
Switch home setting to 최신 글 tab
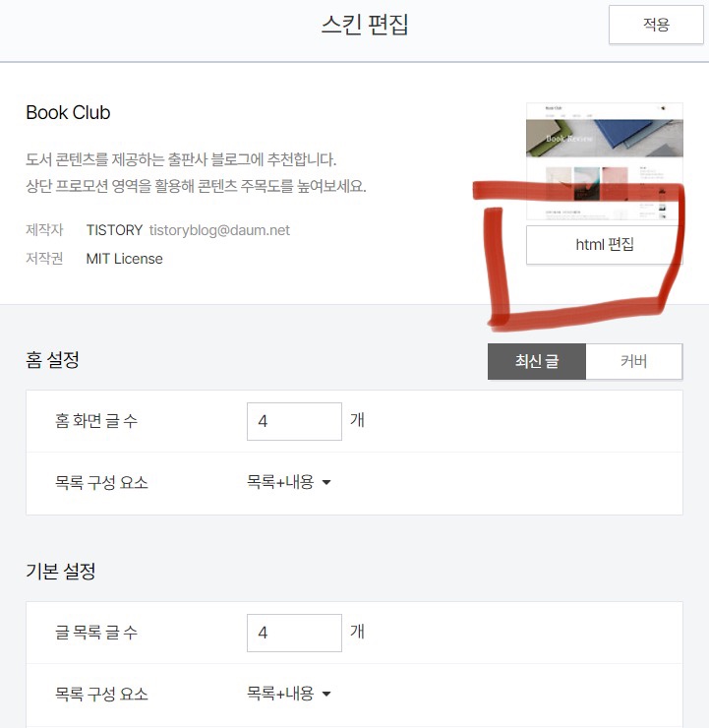(537, 361)
